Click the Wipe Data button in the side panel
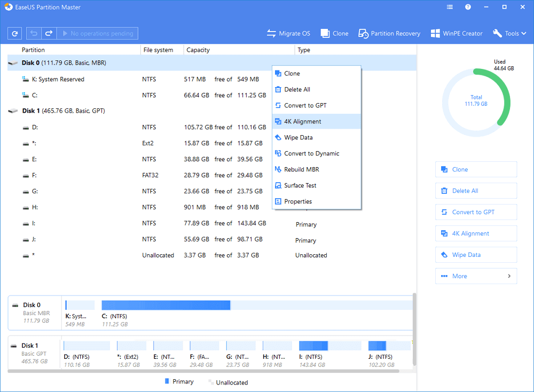 point(476,255)
